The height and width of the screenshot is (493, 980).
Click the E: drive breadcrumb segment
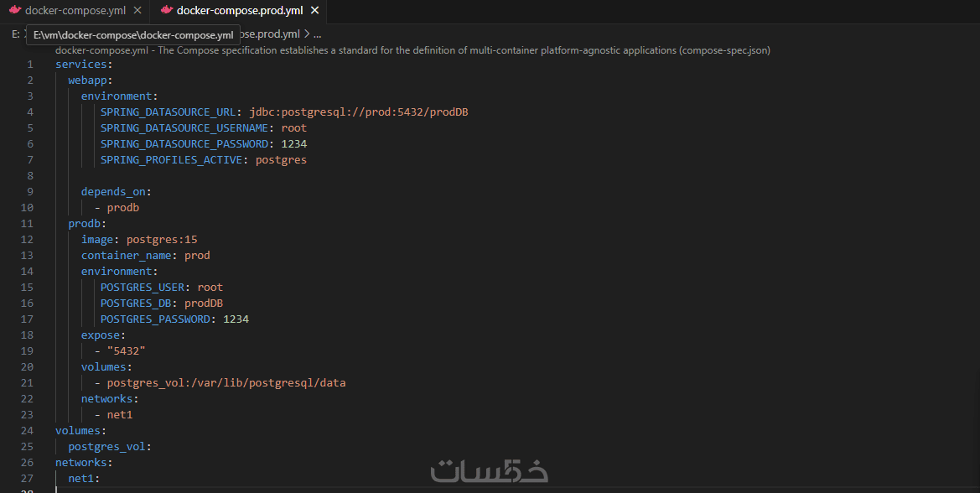pyautogui.click(x=16, y=34)
